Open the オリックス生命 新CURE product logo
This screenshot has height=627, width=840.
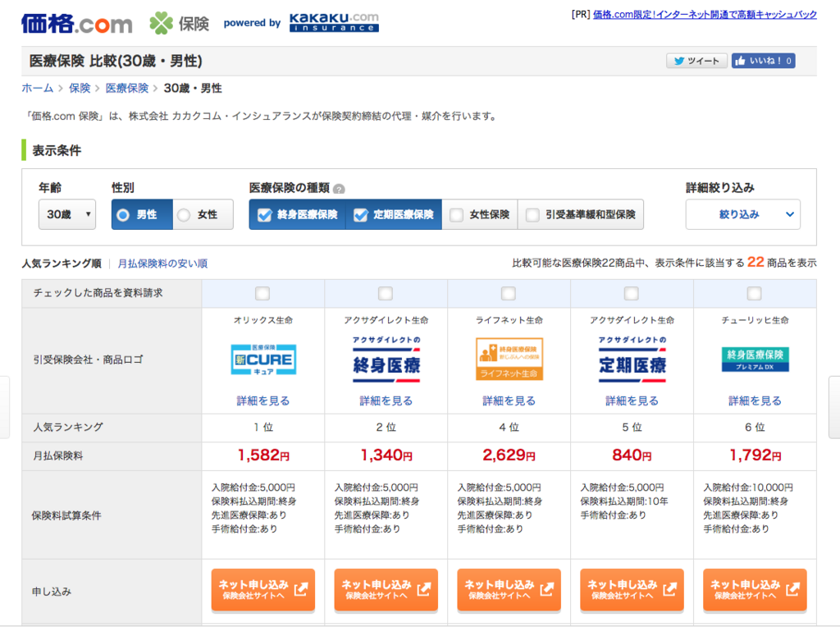coord(263,359)
